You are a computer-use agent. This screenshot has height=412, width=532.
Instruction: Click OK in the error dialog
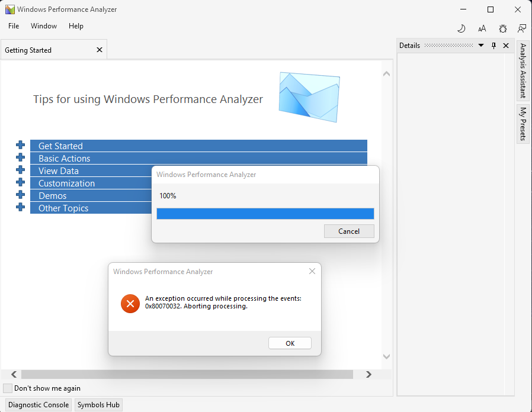click(290, 343)
